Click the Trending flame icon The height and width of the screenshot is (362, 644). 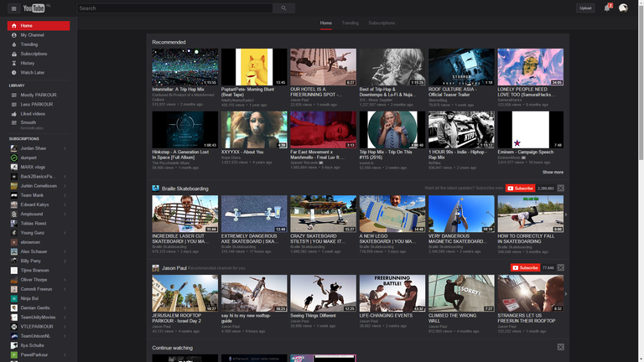[14, 44]
